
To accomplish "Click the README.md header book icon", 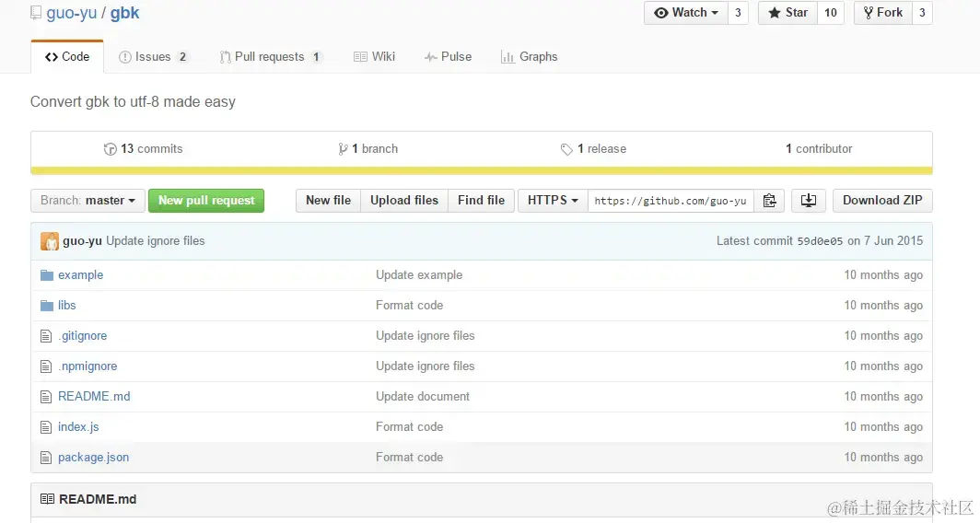I will pos(47,499).
